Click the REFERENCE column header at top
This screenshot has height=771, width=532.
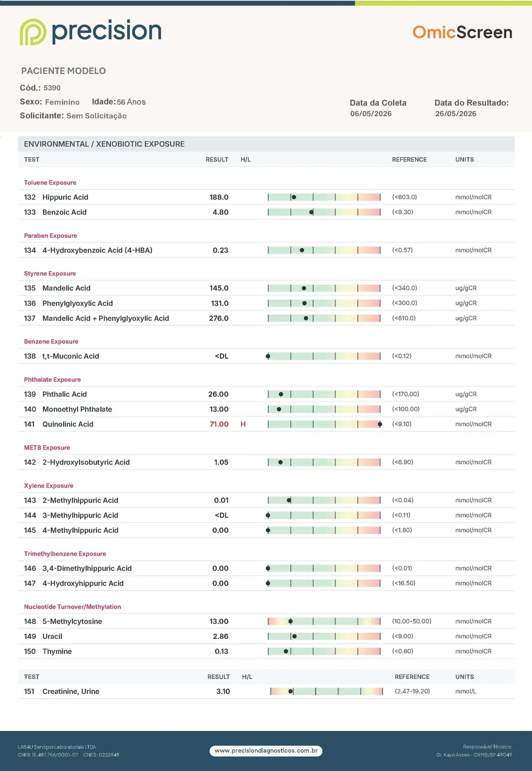pyautogui.click(x=409, y=160)
